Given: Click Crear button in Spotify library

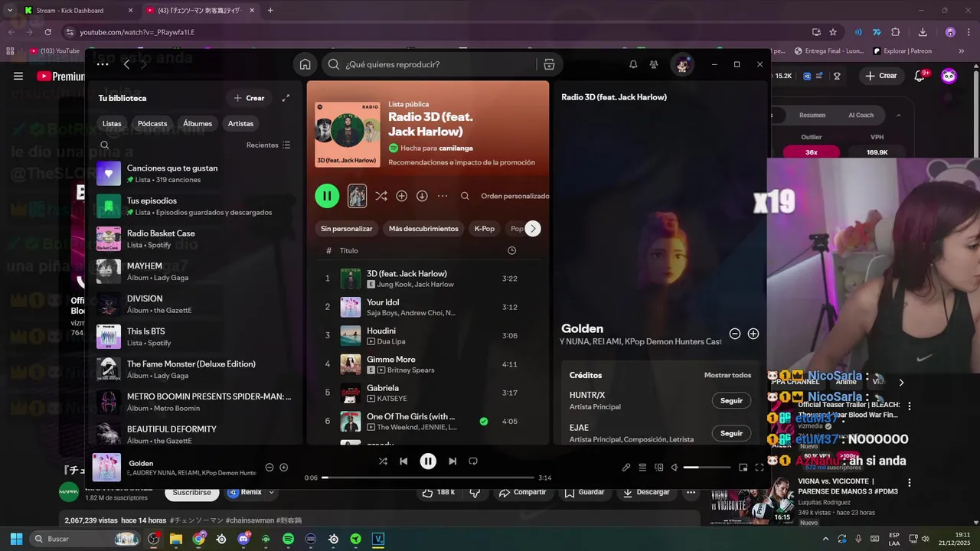Looking at the screenshot, I should [249, 98].
